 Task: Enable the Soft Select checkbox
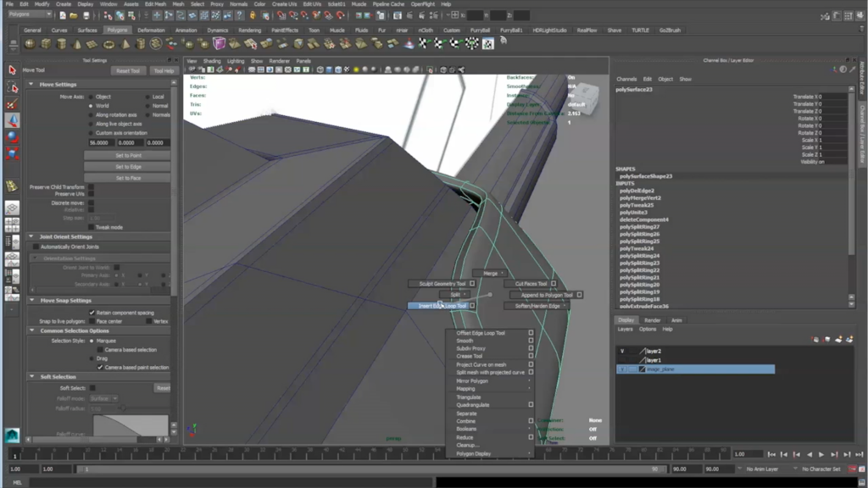tap(92, 388)
